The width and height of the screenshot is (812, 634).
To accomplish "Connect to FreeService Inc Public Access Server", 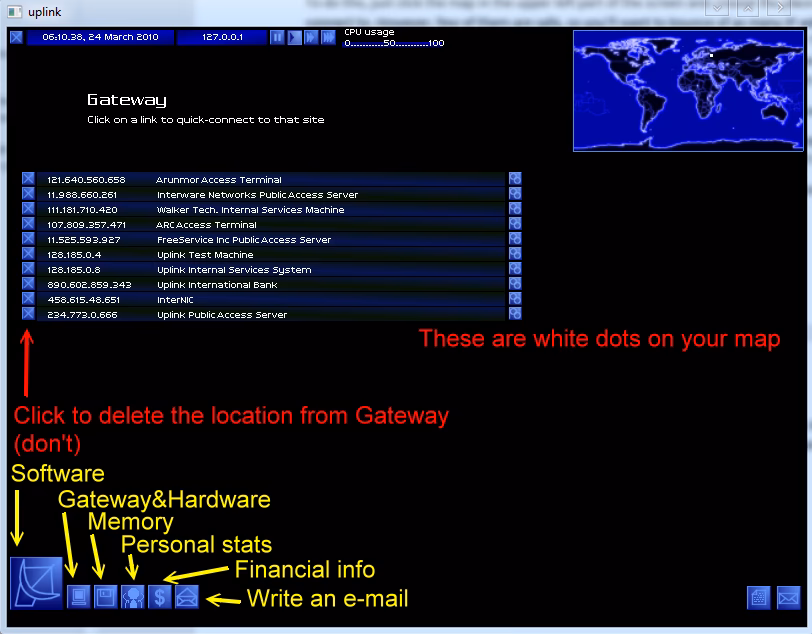I will [271, 239].
